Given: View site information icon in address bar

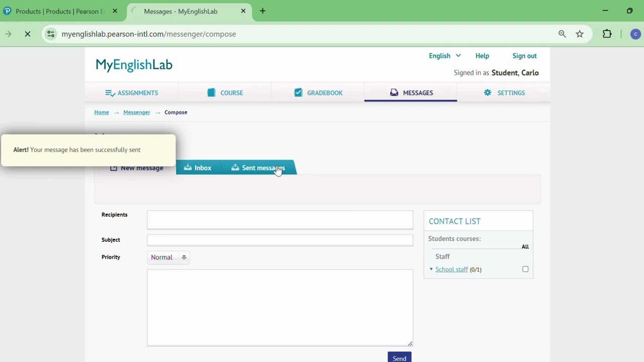Looking at the screenshot, I should [x=51, y=34].
